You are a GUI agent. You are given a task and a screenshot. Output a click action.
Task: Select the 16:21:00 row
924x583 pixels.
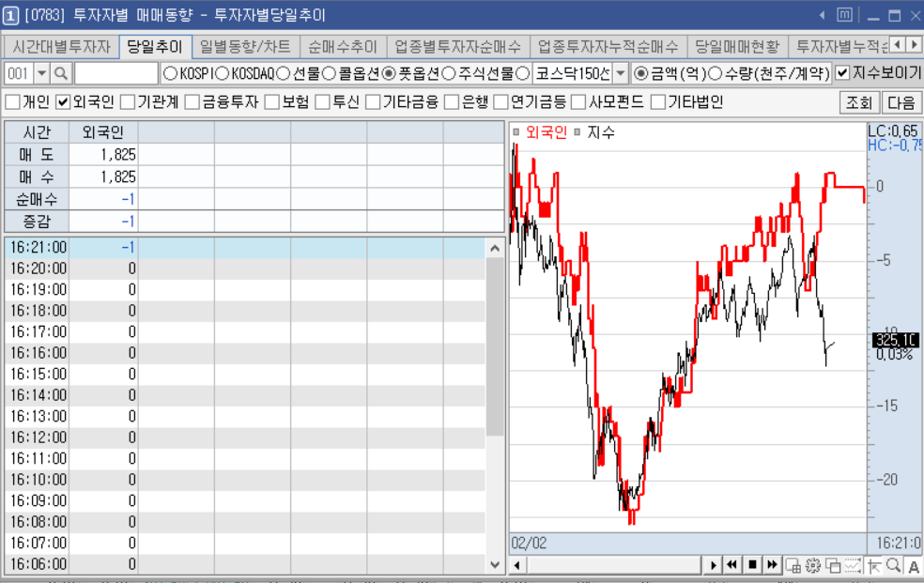(244, 248)
